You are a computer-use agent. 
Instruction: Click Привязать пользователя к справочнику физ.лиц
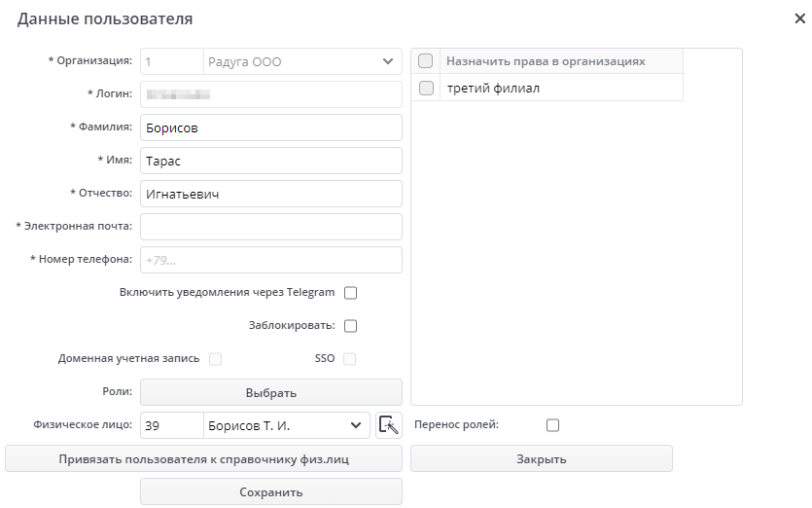pyautogui.click(x=203, y=458)
